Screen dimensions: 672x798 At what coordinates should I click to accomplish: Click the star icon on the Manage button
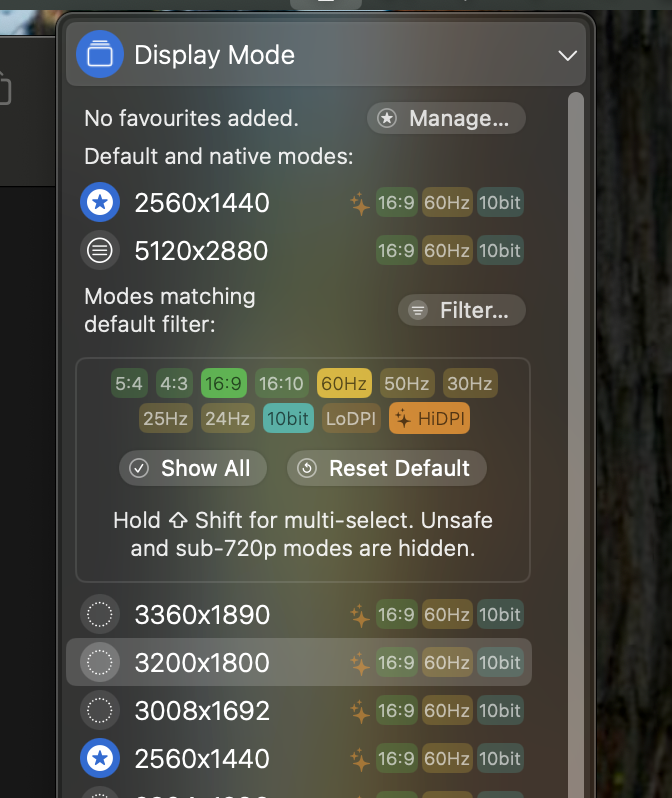pyautogui.click(x=387, y=118)
